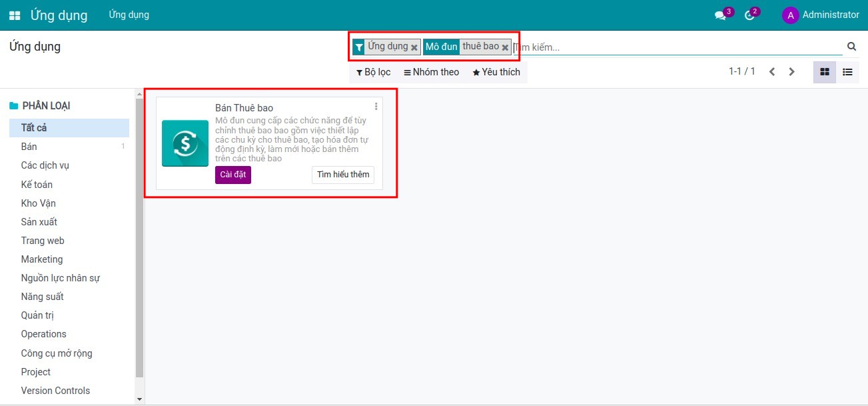868x406 pixels.
Task: Click the Bán Thuê bao module icon
Action: pyautogui.click(x=185, y=143)
